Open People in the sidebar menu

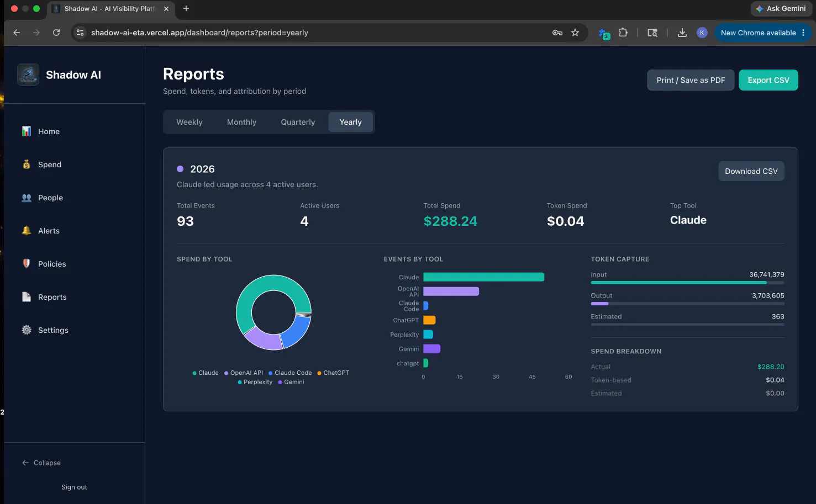pyautogui.click(x=74, y=198)
